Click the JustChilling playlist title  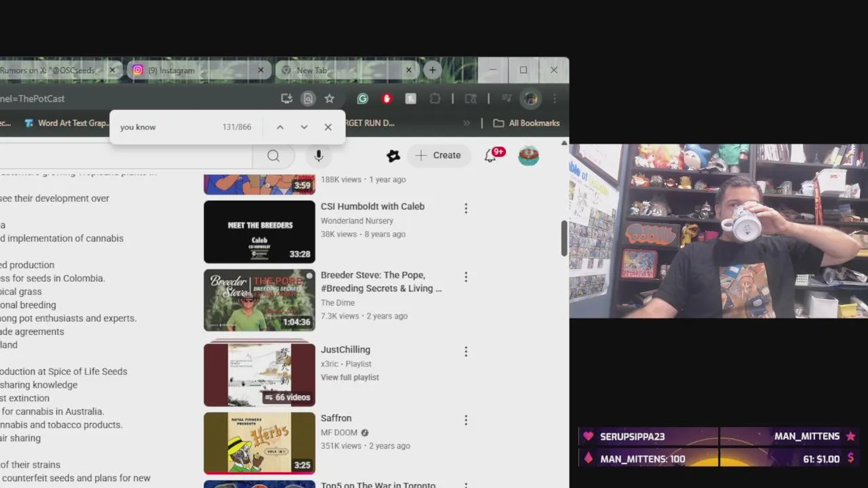pyautogui.click(x=345, y=349)
